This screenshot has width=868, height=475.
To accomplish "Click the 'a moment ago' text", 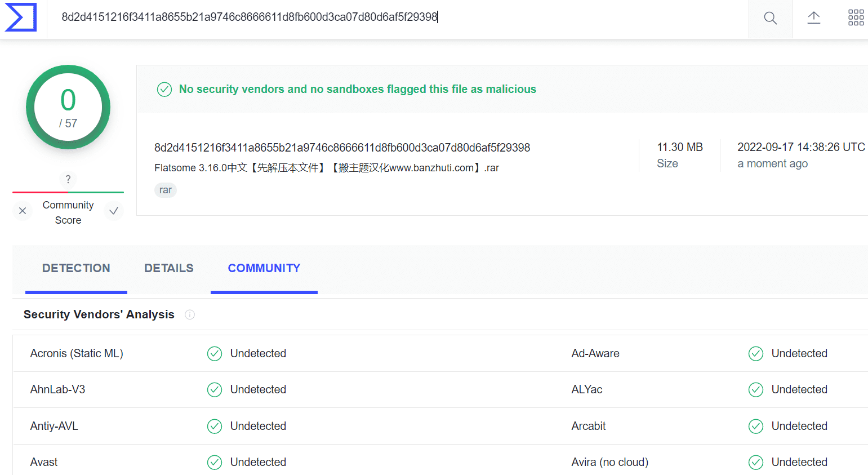I will click(x=772, y=163).
